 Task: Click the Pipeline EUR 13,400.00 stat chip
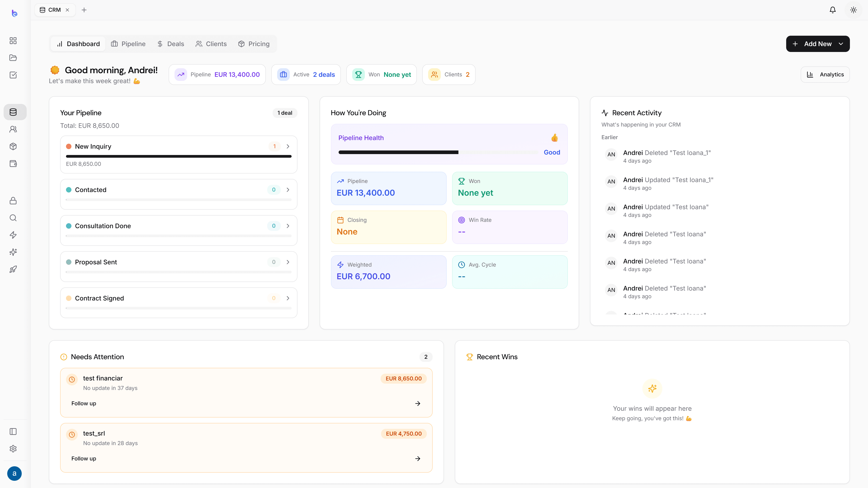[217, 74]
